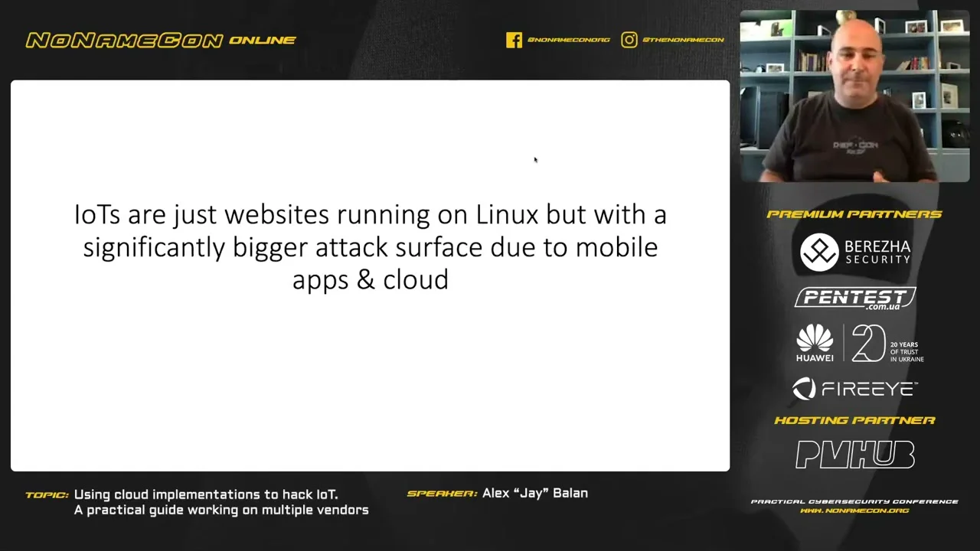Select the speaker webcam video thumbnail
Viewport: 980px width, 551px height.
(854, 96)
